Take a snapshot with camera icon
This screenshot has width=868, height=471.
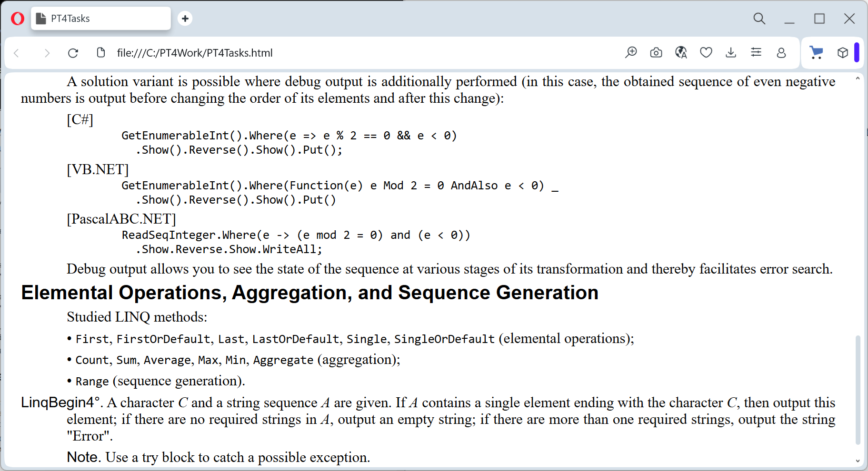coord(656,52)
